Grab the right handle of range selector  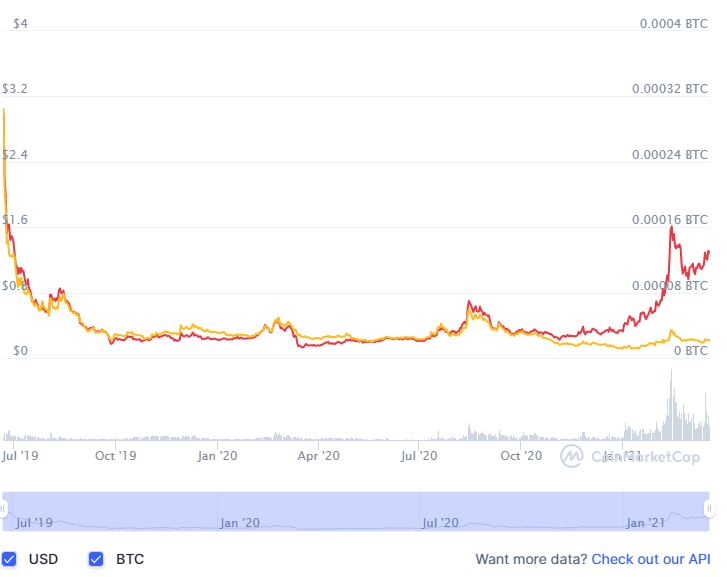click(x=709, y=509)
